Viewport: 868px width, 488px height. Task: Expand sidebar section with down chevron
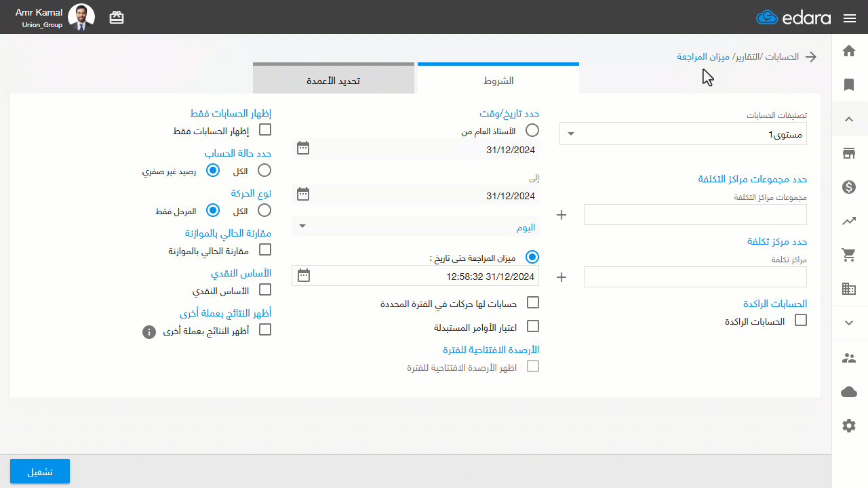[849, 323]
